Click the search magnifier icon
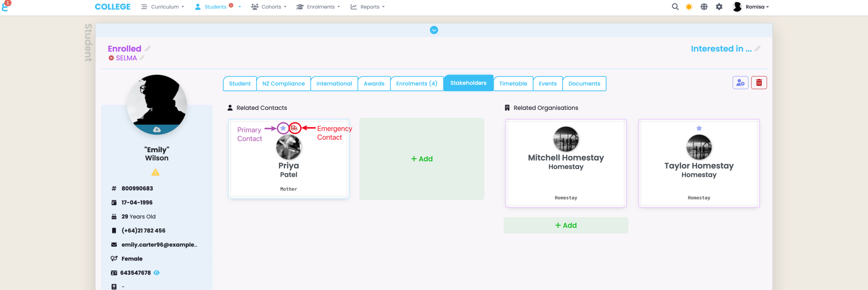 pos(675,7)
